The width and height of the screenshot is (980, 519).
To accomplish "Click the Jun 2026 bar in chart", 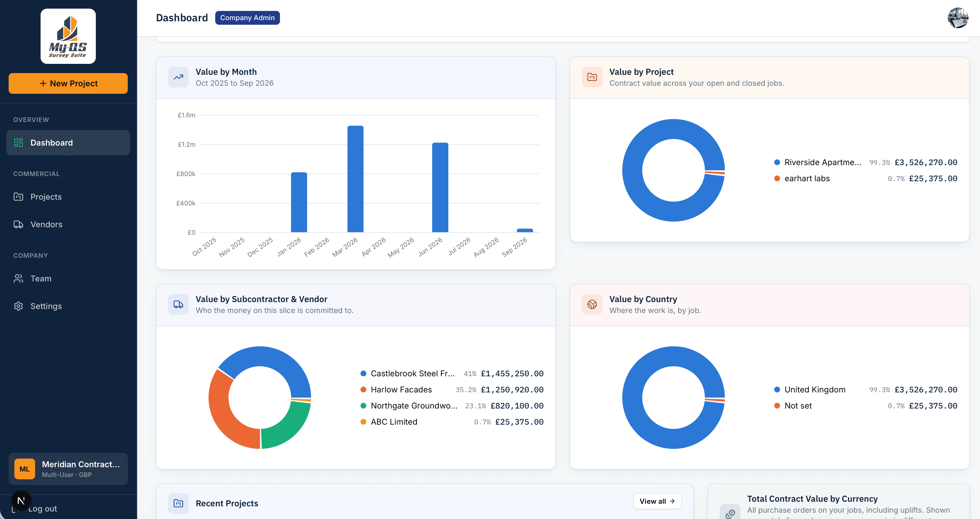I will [440, 187].
